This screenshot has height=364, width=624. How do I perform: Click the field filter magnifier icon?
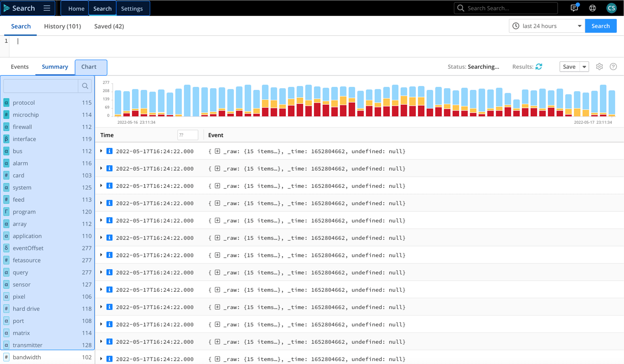(x=85, y=86)
